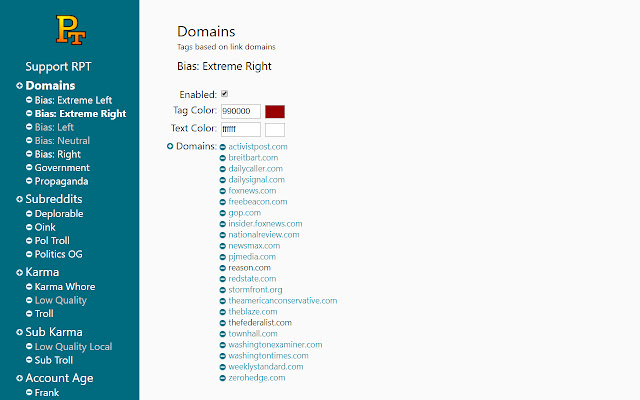This screenshot has height=400, width=640.
Task: Click the white Text Color swatch
Action: click(275, 130)
